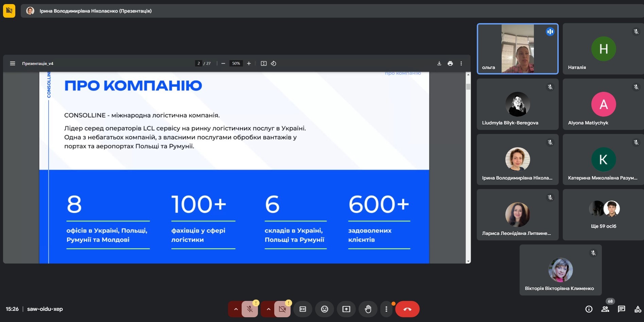Select Лариса Леонідівна participant tile
The width and height of the screenshot is (644, 322).
pyautogui.click(x=518, y=215)
